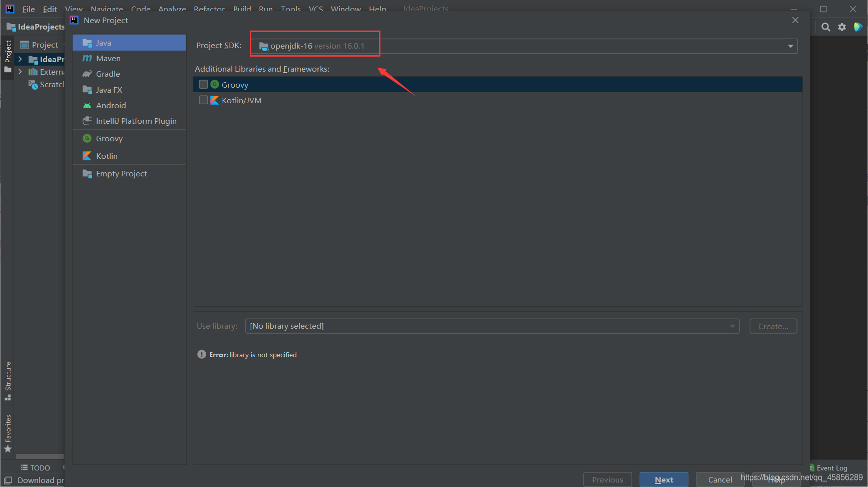
Task: Select the Java project type
Action: tap(129, 43)
